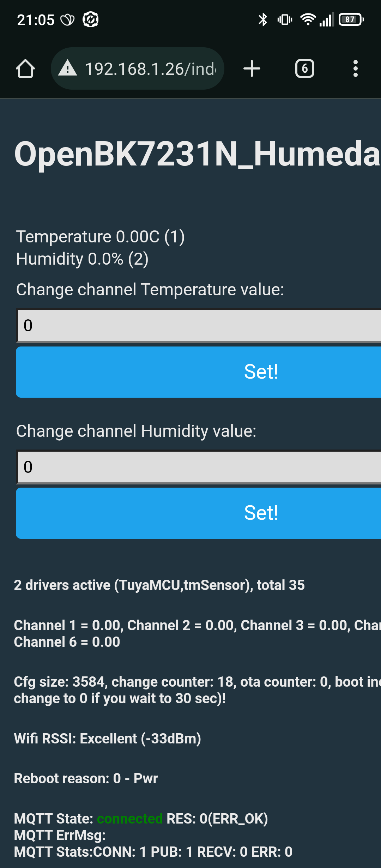Tap the green MQTT connected status text
The image size is (381, 868).
click(130, 819)
